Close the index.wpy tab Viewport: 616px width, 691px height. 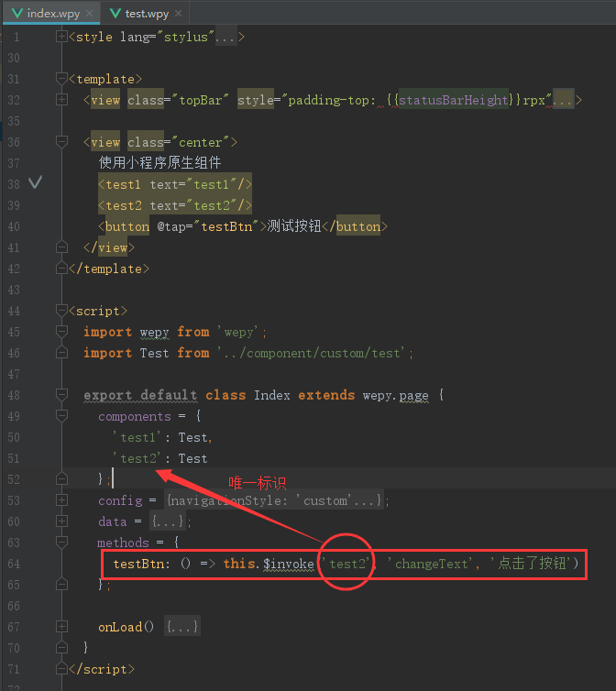[x=90, y=13]
